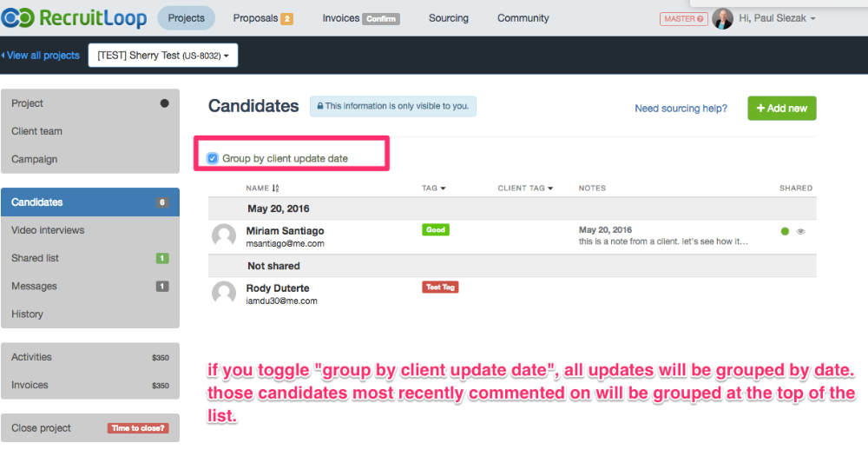Click the RecruitLoop logo
The image size is (868, 463).
point(74,17)
